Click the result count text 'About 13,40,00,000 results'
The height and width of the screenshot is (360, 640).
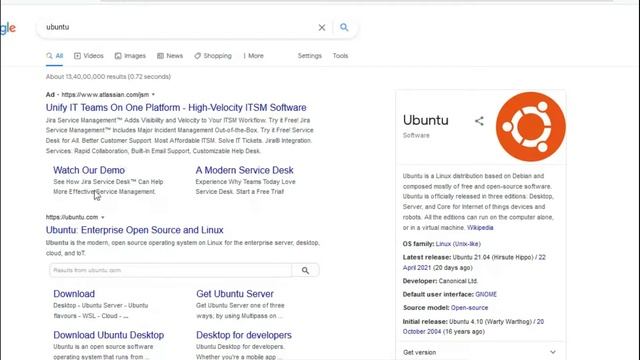click(x=86, y=77)
